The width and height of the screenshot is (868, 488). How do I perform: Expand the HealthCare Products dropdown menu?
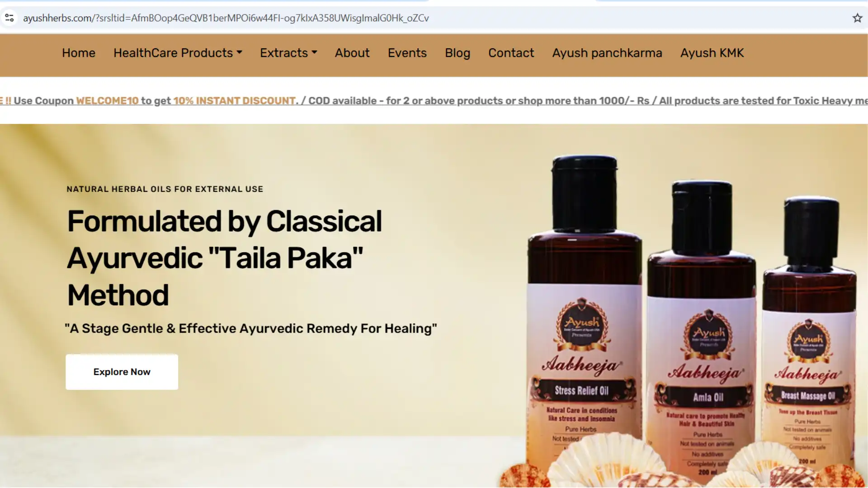coord(178,53)
